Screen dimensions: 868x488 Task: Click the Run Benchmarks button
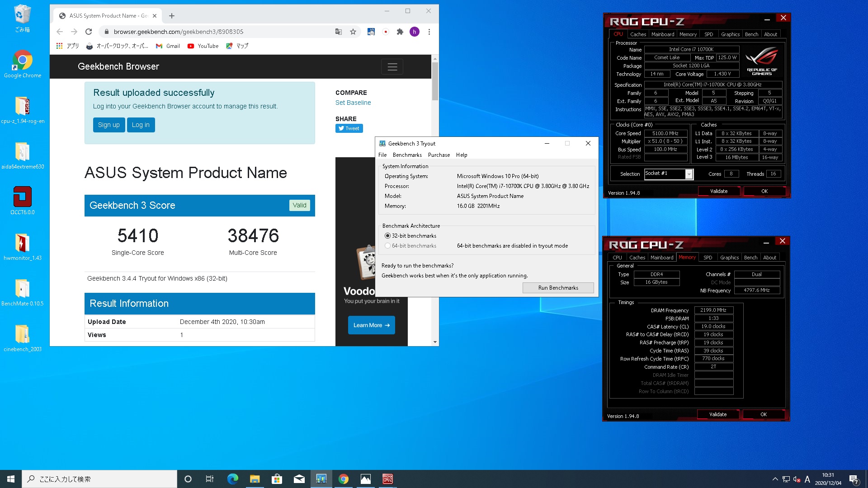tap(558, 288)
